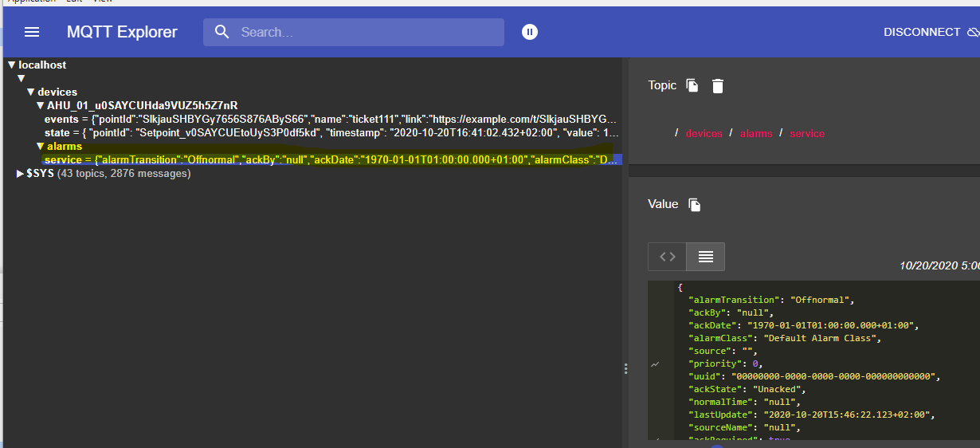
Task: Click the devices breadcrumb link
Action: point(704,133)
